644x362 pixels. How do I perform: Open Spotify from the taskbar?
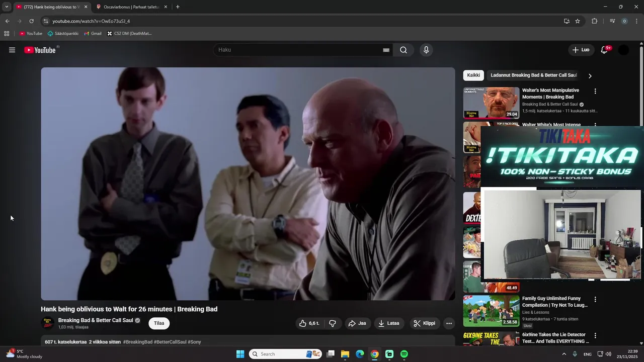(405, 354)
